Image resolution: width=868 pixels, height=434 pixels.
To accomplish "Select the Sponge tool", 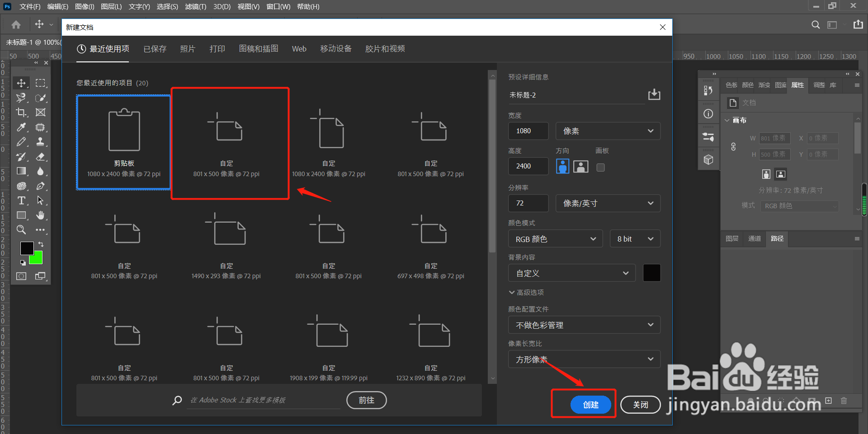I will 21,186.
